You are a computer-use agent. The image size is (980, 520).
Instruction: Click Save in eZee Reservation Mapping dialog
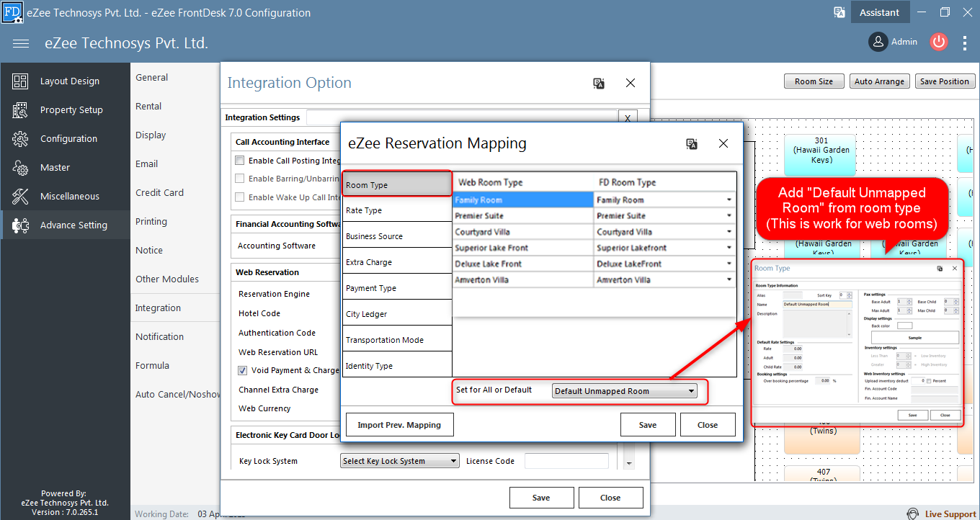(648, 425)
